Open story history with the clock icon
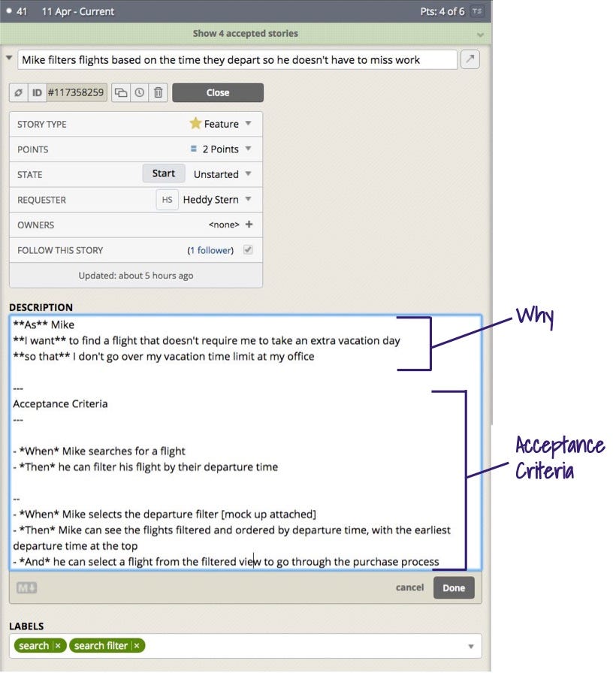The height and width of the screenshot is (673, 616). (x=140, y=92)
